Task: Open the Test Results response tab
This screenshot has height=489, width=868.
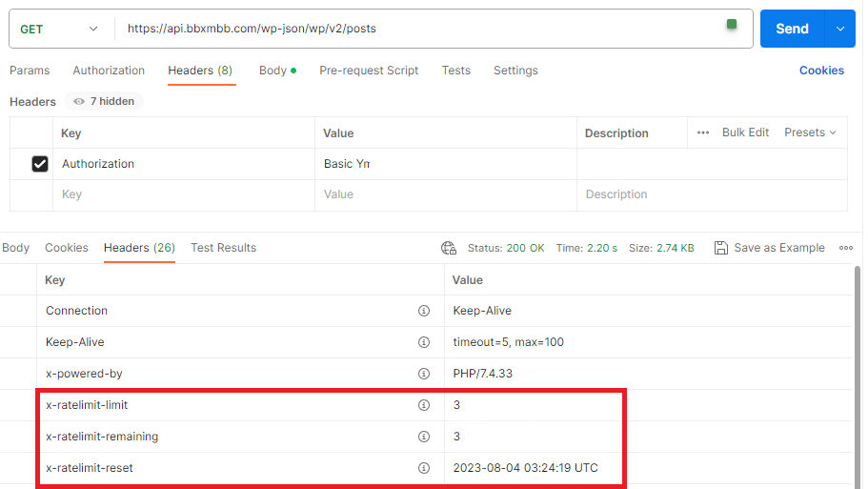Action: (x=223, y=248)
